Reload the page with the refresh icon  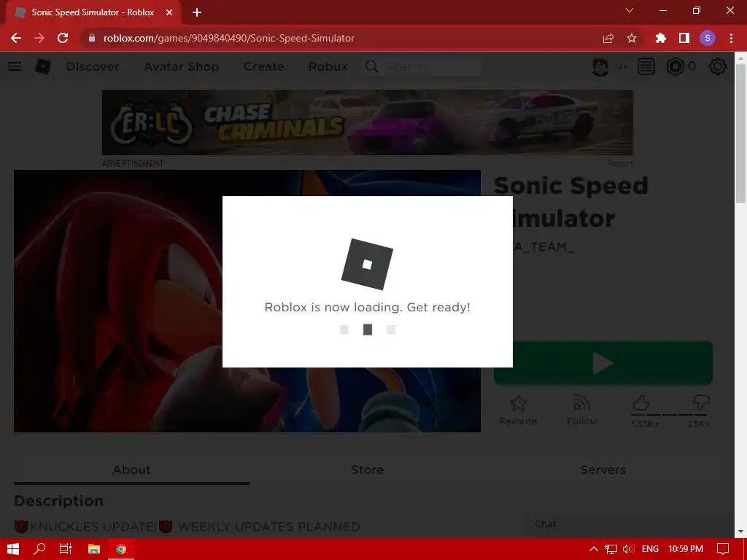click(x=63, y=38)
